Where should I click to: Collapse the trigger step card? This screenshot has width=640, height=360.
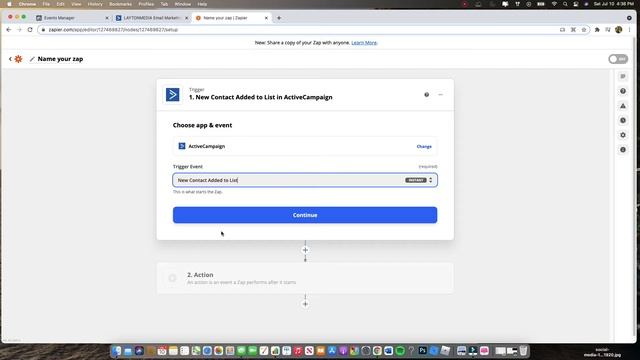pos(440,95)
